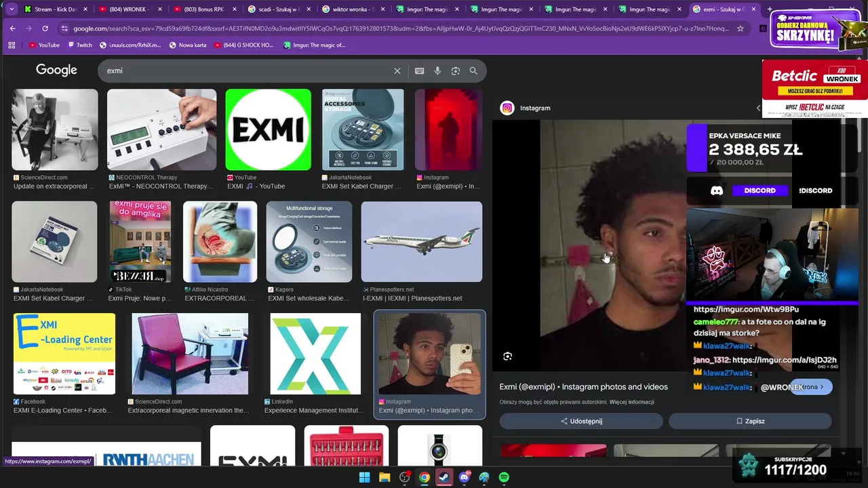Open File Explorer from the taskbar

pyautogui.click(x=384, y=477)
